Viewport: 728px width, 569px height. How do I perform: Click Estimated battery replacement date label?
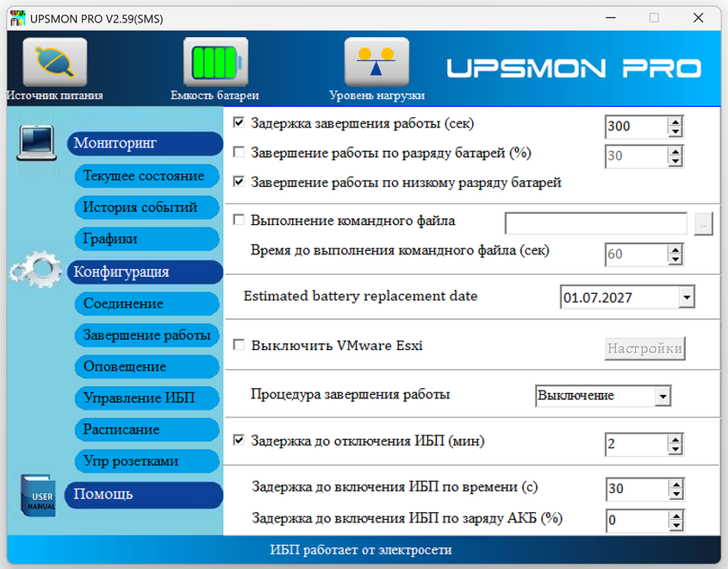click(360, 297)
